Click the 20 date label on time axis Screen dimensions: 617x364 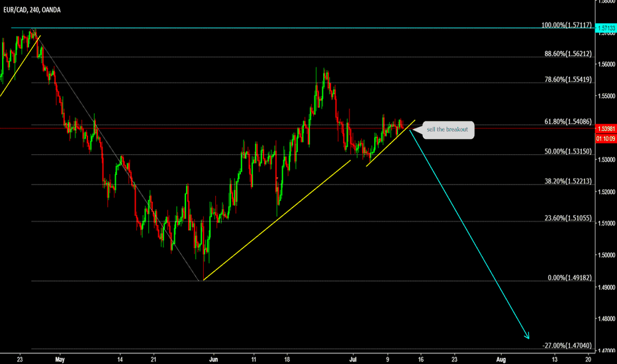point(589,359)
